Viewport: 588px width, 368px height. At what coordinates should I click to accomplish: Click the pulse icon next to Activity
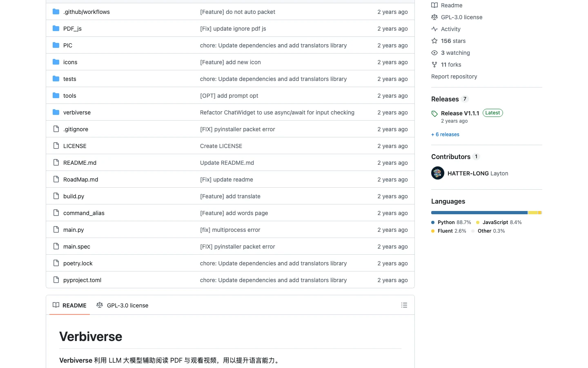[434, 29]
